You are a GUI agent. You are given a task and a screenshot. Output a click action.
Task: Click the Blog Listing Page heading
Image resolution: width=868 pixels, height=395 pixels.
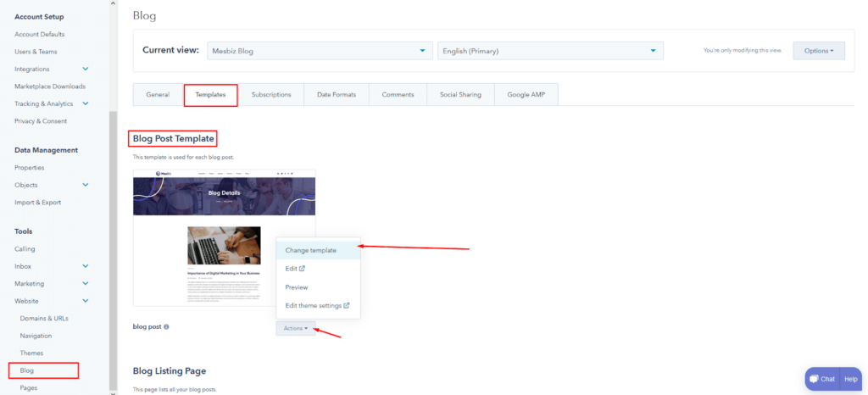tap(170, 370)
